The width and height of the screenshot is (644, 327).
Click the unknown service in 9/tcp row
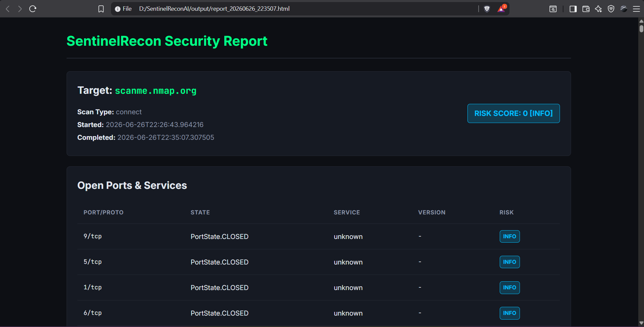[348, 237]
